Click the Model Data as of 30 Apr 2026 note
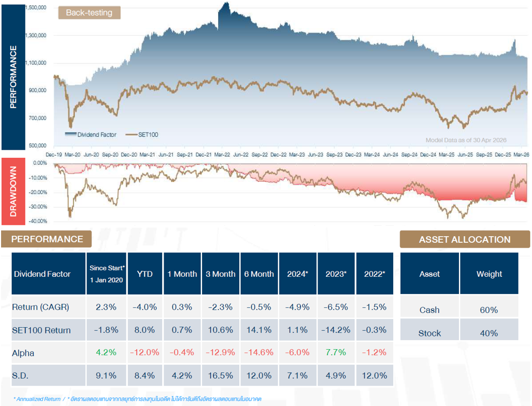532x406 pixels. click(466, 140)
